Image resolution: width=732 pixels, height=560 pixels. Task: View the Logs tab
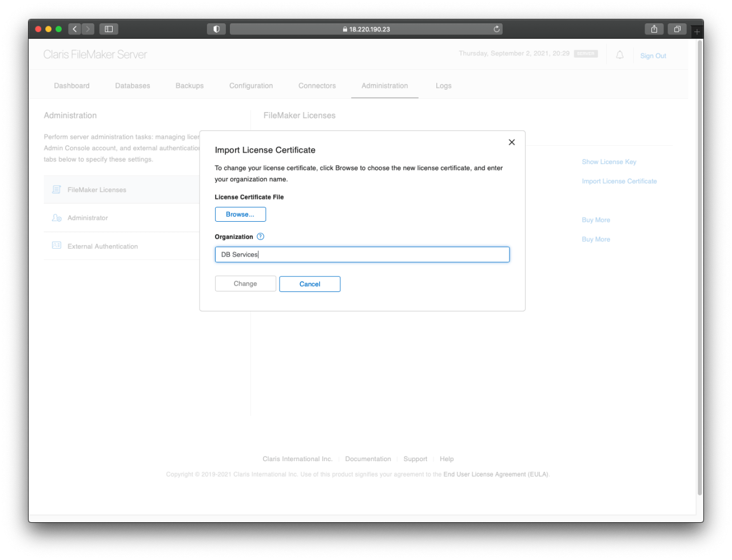(444, 86)
